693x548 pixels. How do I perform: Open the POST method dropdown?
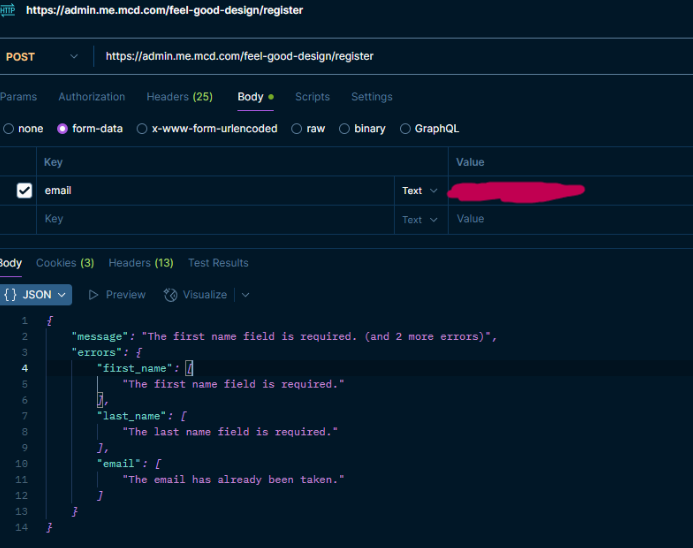tap(42, 57)
